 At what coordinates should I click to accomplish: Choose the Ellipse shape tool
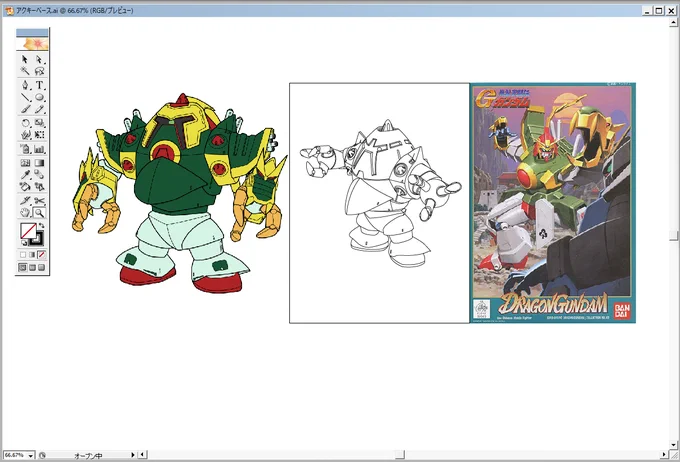pos(39,97)
